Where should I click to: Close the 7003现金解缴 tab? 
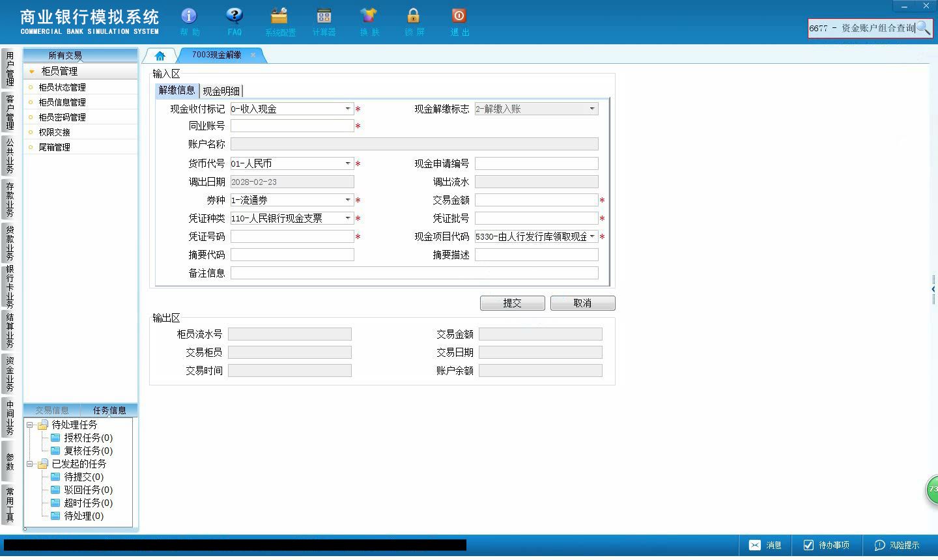pos(253,55)
